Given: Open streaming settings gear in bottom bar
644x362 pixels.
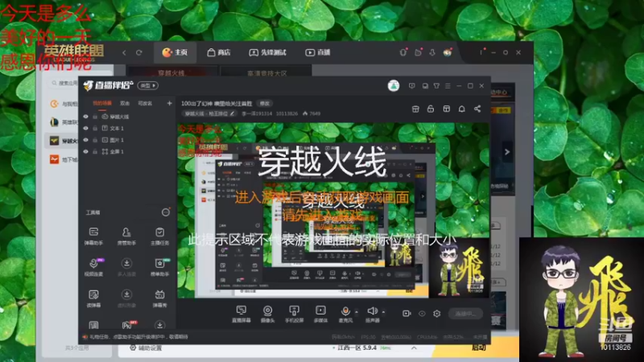Looking at the screenshot, I should [x=436, y=314].
